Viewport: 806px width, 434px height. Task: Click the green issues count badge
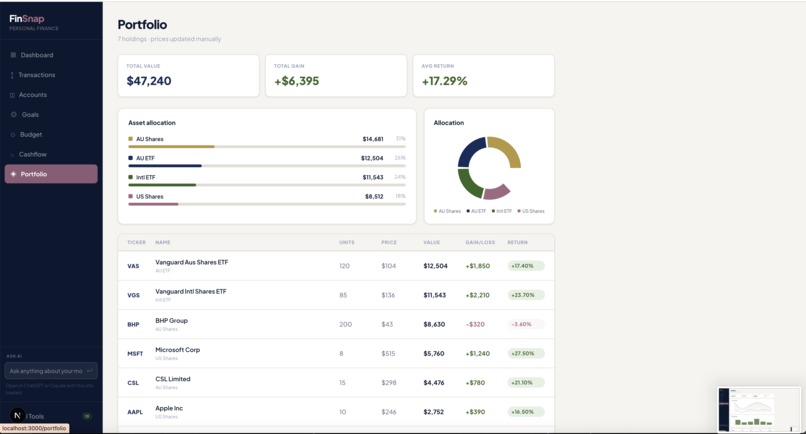click(x=87, y=416)
